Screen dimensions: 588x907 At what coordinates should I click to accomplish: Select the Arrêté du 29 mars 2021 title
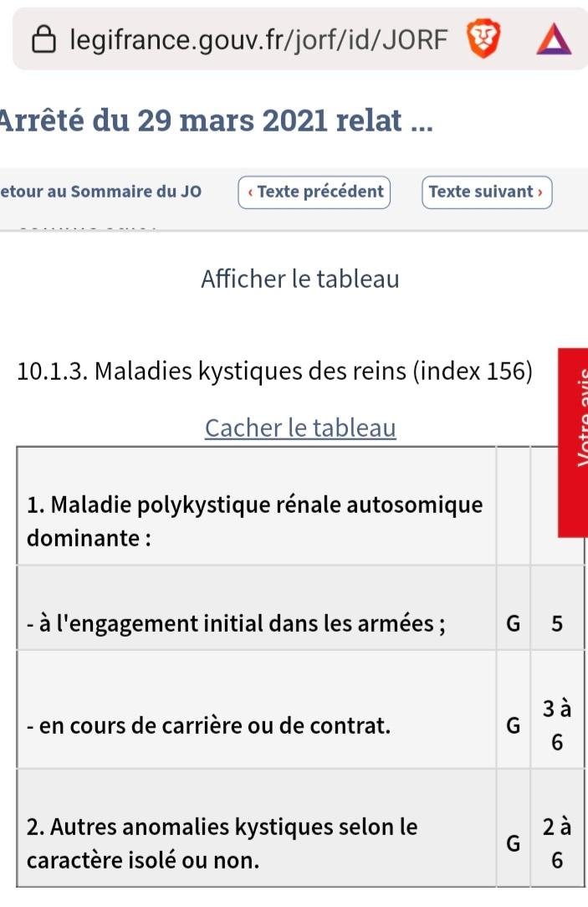217,120
